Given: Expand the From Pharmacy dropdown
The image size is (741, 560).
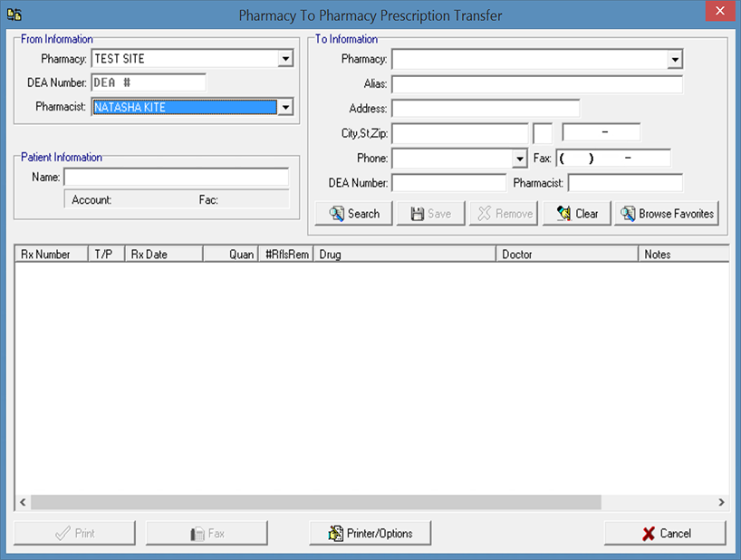Looking at the screenshot, I should [x=285, y=59].
